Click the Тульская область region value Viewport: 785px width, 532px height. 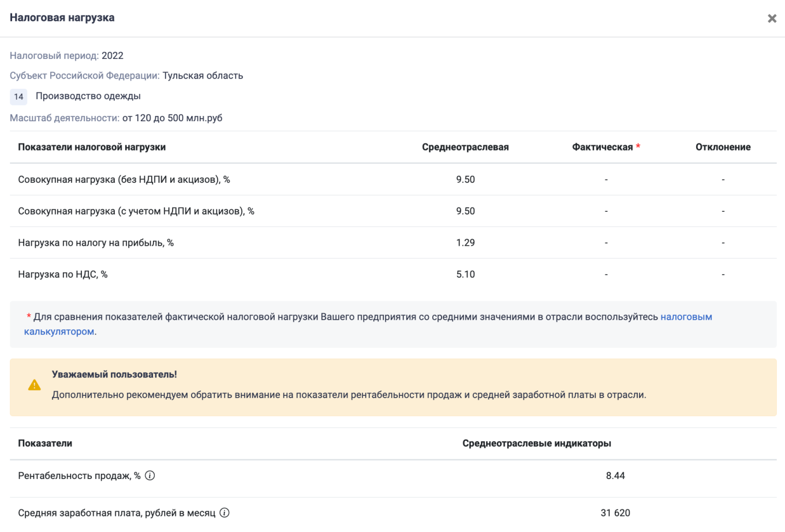(x=203, y=76)
